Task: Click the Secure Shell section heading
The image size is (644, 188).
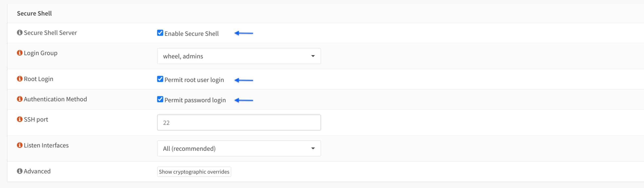Action: (34, 13)
